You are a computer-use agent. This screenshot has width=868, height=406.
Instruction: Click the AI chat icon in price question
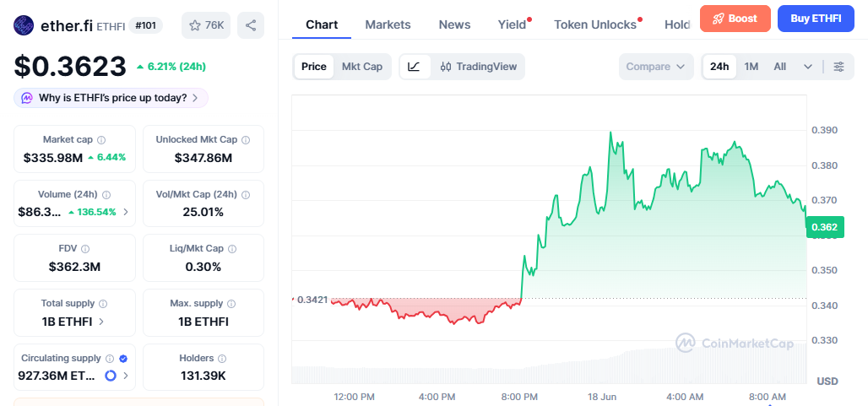click(x=26, y=98)
